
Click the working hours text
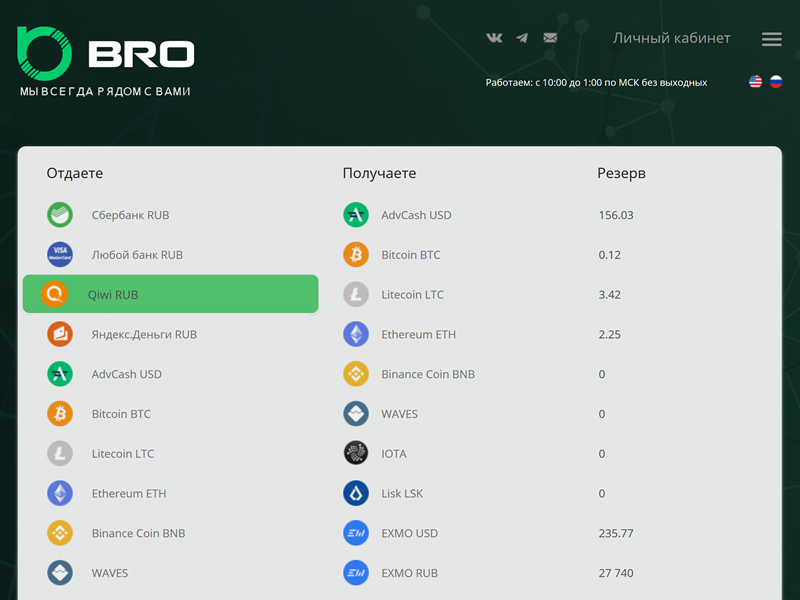coord(596,83)
